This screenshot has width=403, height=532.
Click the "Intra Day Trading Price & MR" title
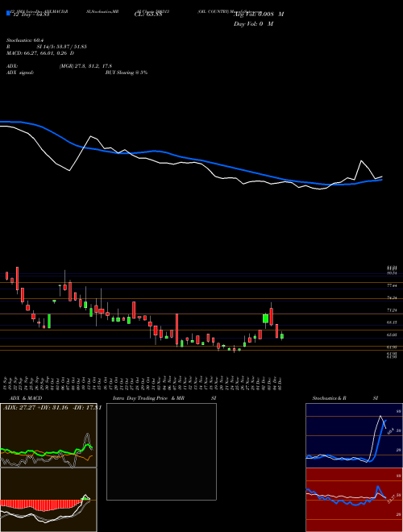point(148,398)
